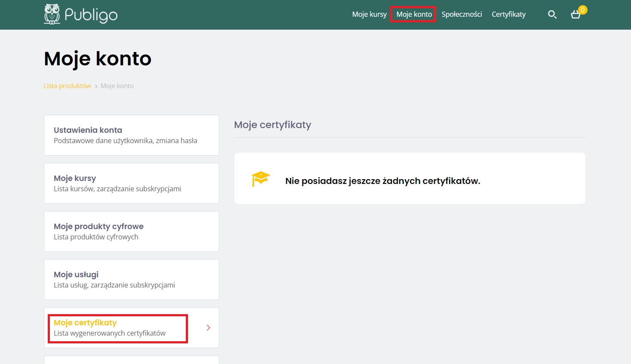Click 'Lista kursów, zarządzanie subskrypcjami' text
Image resolution: width=631 pixels, height=364 pixels.
117,189
